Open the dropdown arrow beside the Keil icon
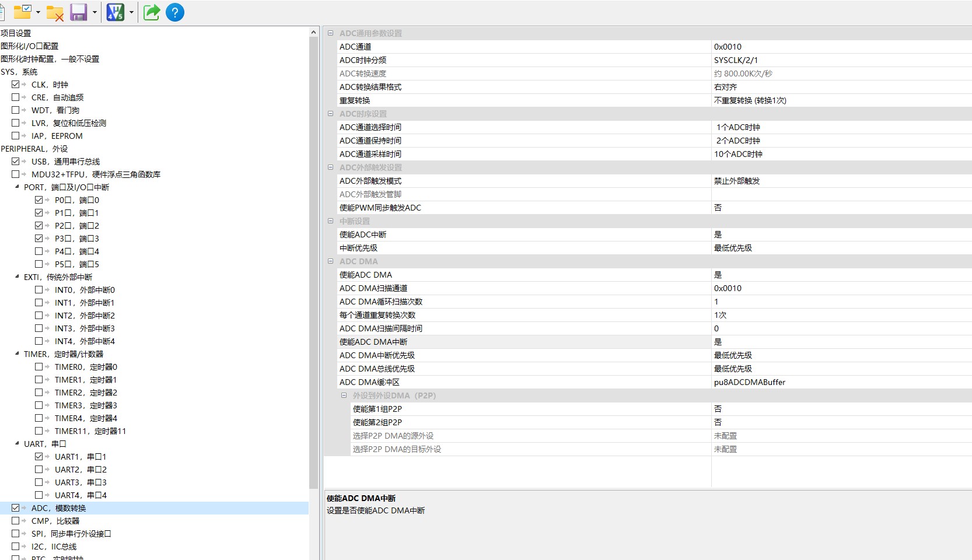 coord(131,12)
